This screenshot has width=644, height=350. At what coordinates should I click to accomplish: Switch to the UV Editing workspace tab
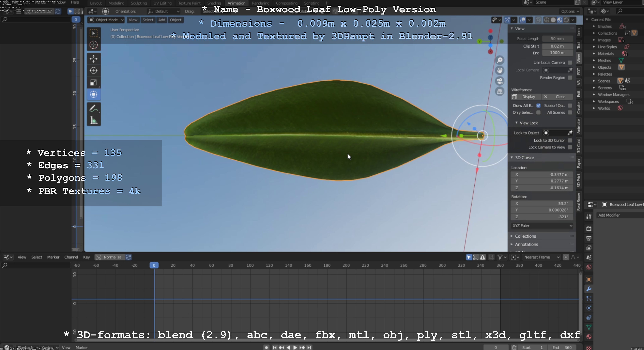(x=162, y=3)
